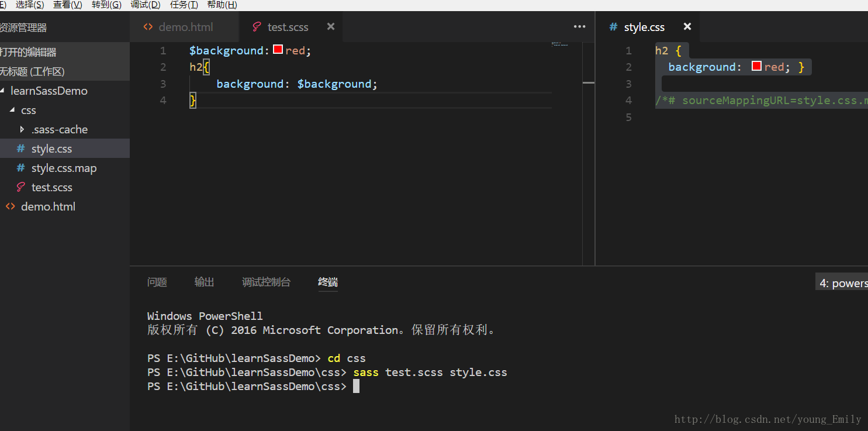Expand the .sass-cache folder arrow
This screenshot has width=868, height=431.
[22, 129]
